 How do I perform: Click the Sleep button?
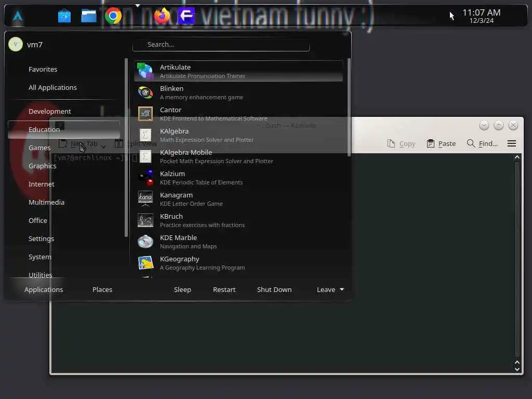182,289
